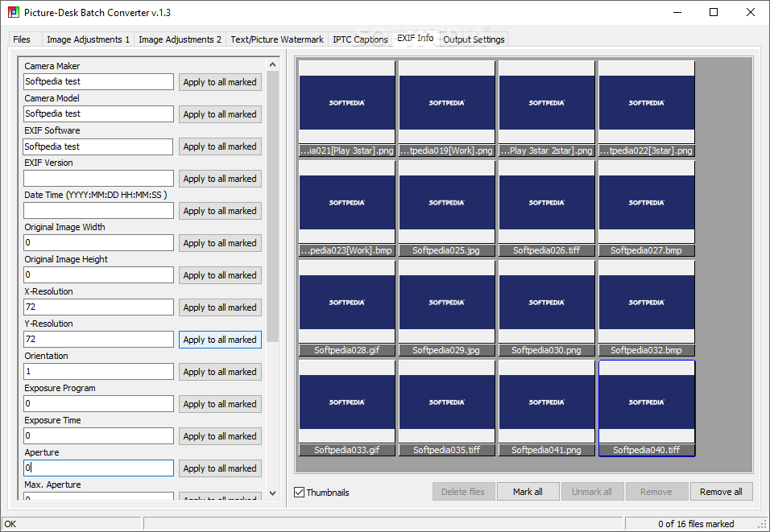Select thumbnail Softpedia035.tiff
770x532 pixels.
tap(447, 408)
